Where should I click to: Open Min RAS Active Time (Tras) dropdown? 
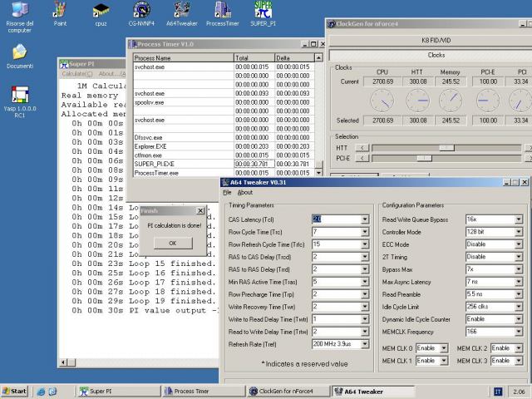tap(365, 282)
